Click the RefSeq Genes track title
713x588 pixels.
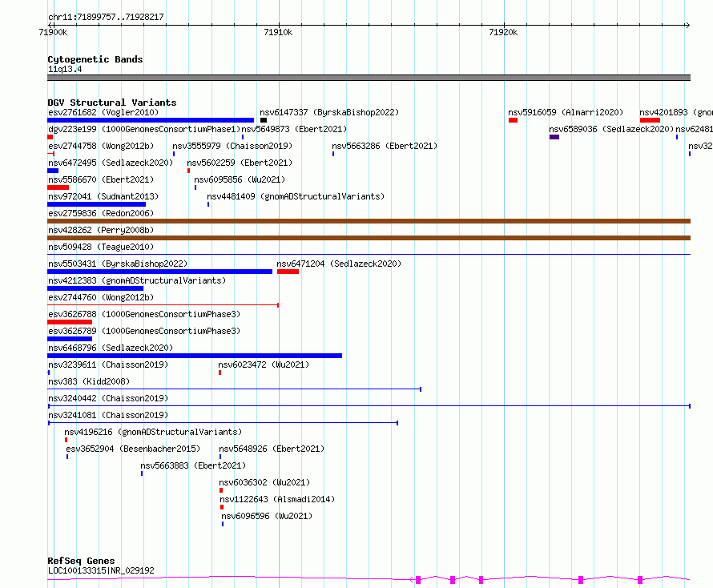coord(81,561)
